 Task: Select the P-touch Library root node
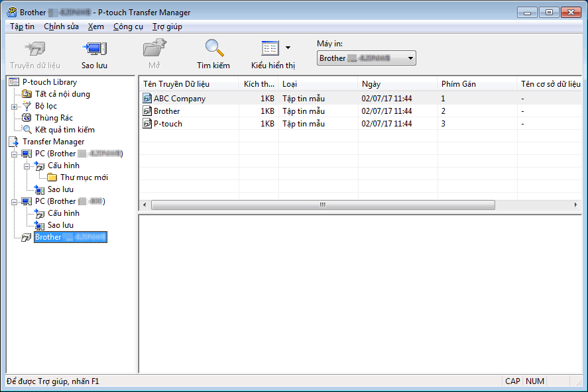point(49,82)
